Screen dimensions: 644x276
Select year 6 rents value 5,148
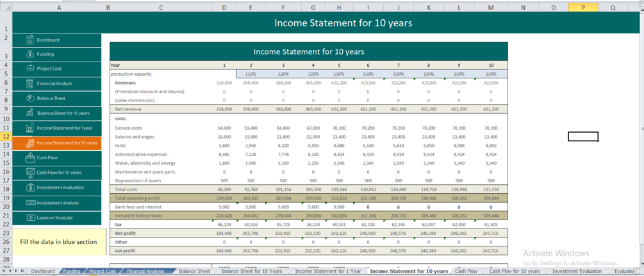click(368, 145)
